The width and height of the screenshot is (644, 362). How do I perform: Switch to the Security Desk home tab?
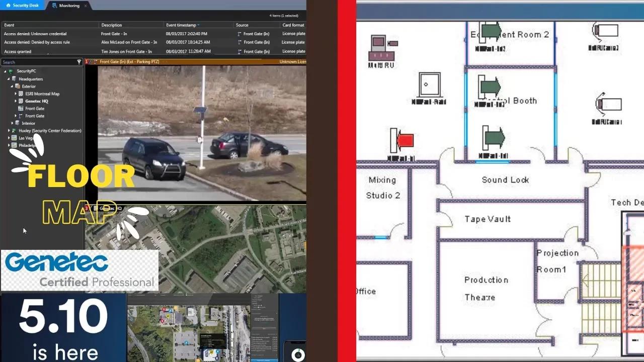tap(23, 5)
